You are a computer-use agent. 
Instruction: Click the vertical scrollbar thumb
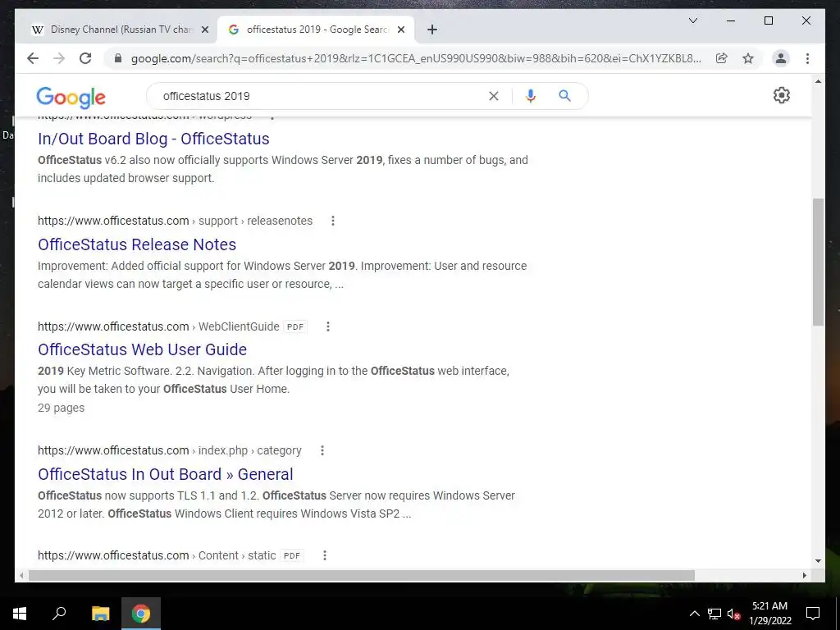818,262
